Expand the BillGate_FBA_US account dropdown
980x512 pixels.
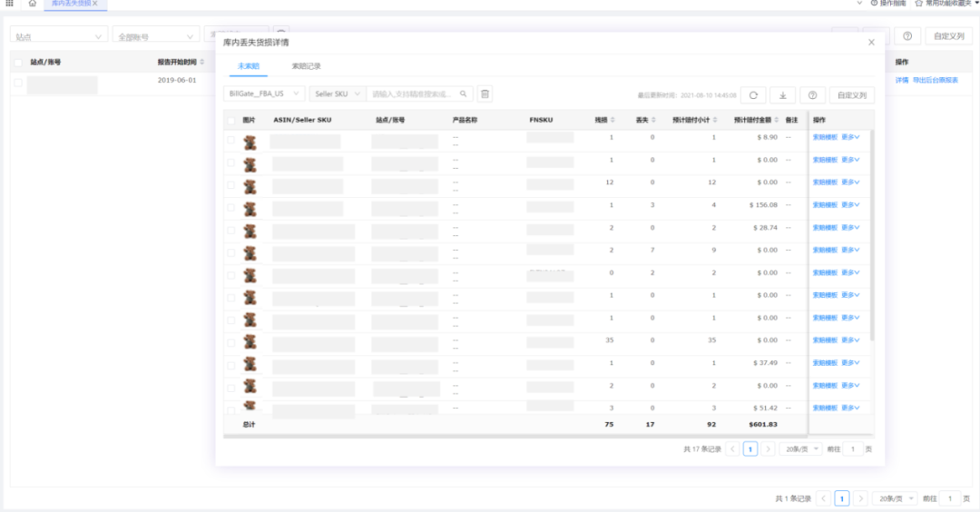click(263, 94)
